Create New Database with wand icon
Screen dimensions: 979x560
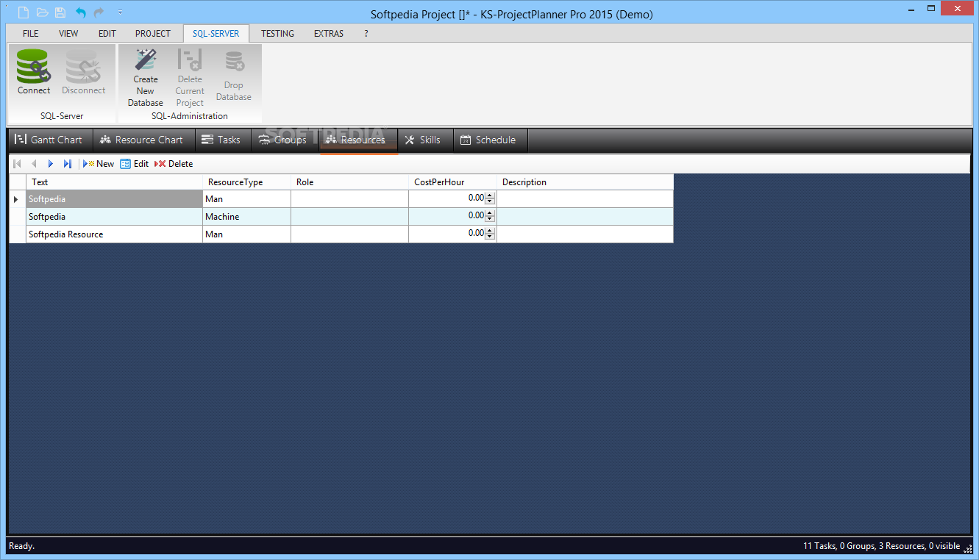coord(146,78)
